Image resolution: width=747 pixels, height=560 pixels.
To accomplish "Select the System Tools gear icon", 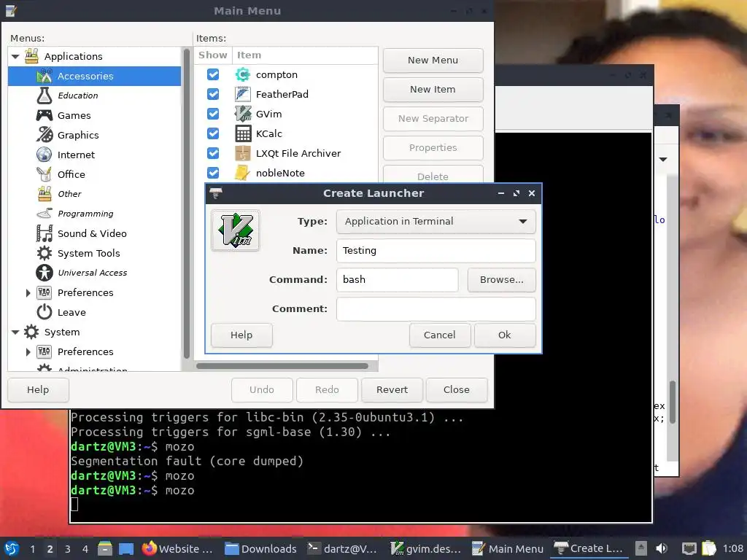I will click(44, 253).
